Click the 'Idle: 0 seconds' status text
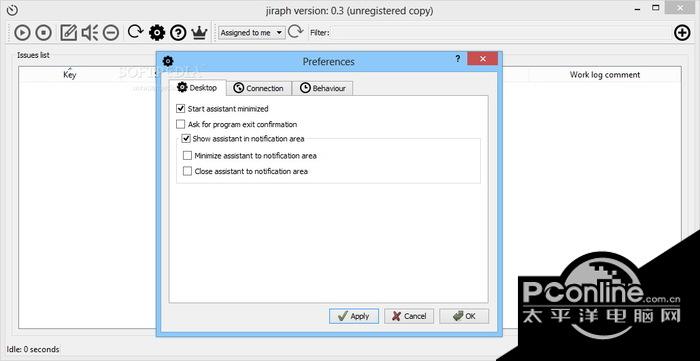Screen dimensions: 700x361 [x=33, y=349]
